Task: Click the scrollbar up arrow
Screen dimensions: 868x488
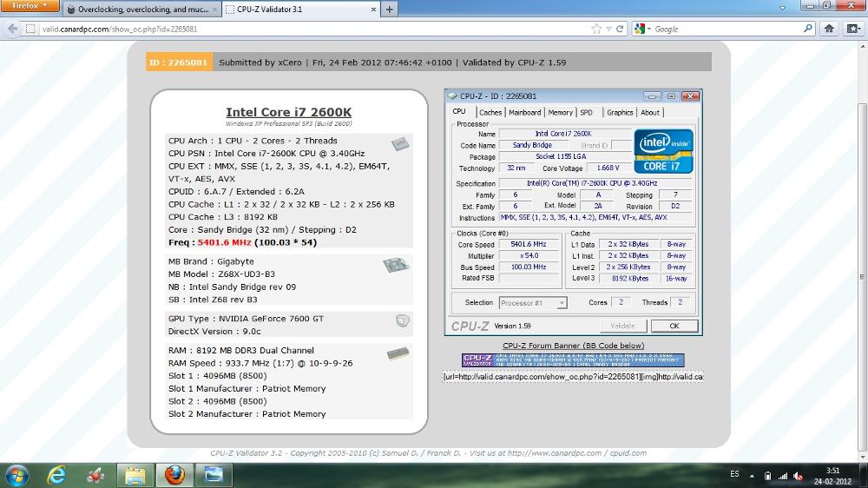Action: 863,45
